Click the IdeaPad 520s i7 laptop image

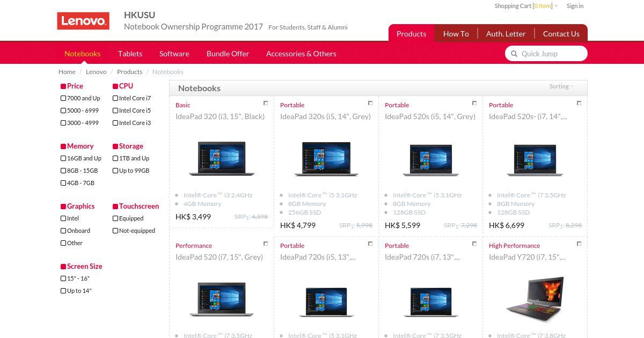point(535,160)
